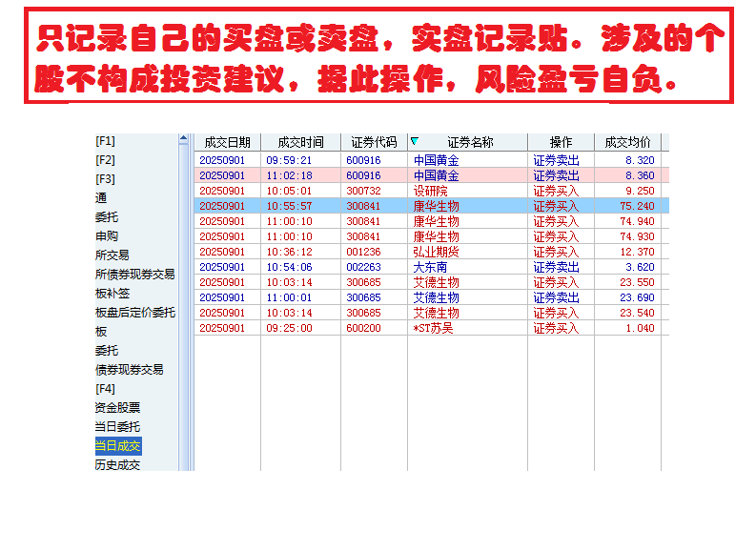756x551 pixels.
Task: Click security code 001236
Action: pos(363,252)
